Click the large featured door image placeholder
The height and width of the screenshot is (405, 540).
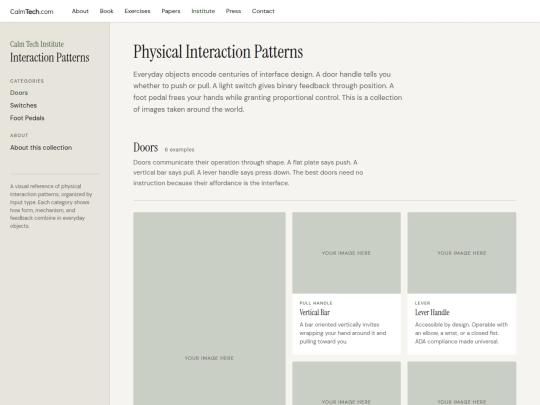(209, 309)
